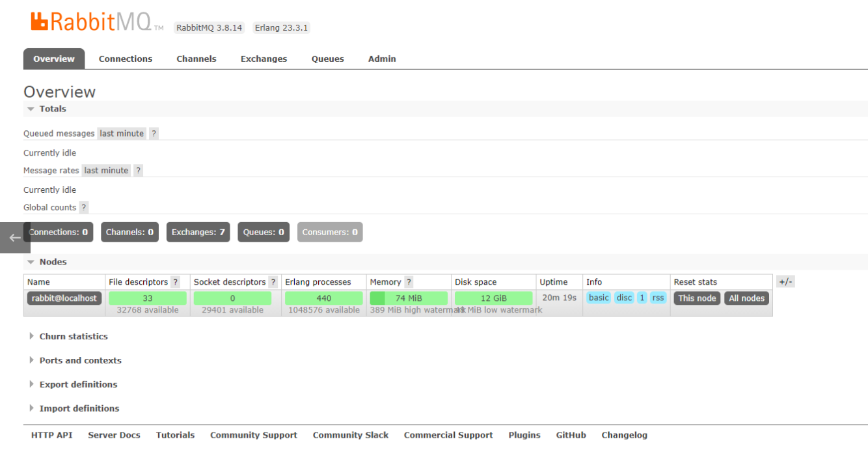Screen dimensions: 868x452
Task: Open help for Message rates
Action: [138, 171]
